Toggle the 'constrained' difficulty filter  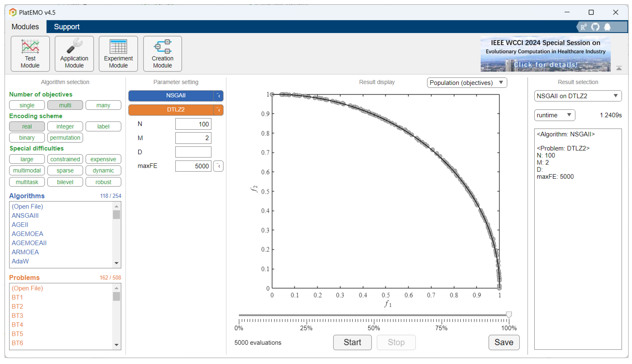[65, 159]
